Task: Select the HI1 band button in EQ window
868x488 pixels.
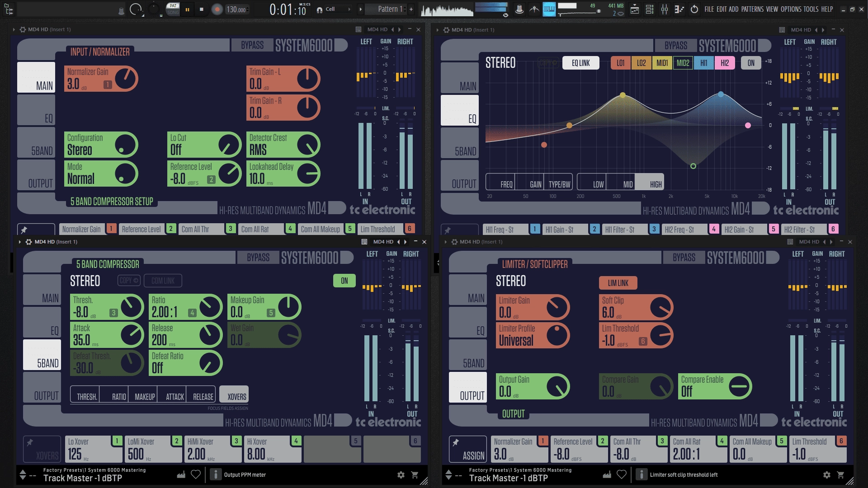Action: [x=704, y=63]
